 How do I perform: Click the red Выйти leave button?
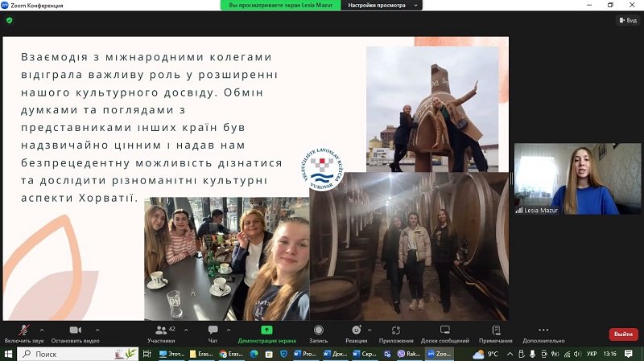tap(623, 334)
